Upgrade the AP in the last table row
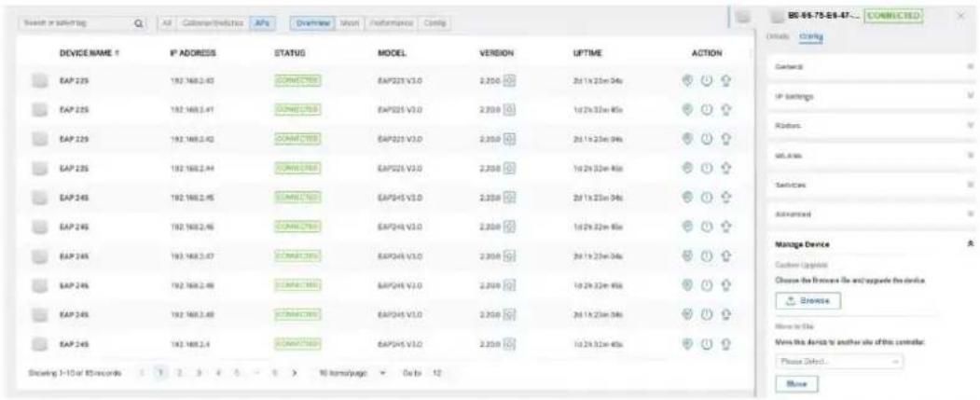Screen dimensions: 980x400 [x=726, y=344]
